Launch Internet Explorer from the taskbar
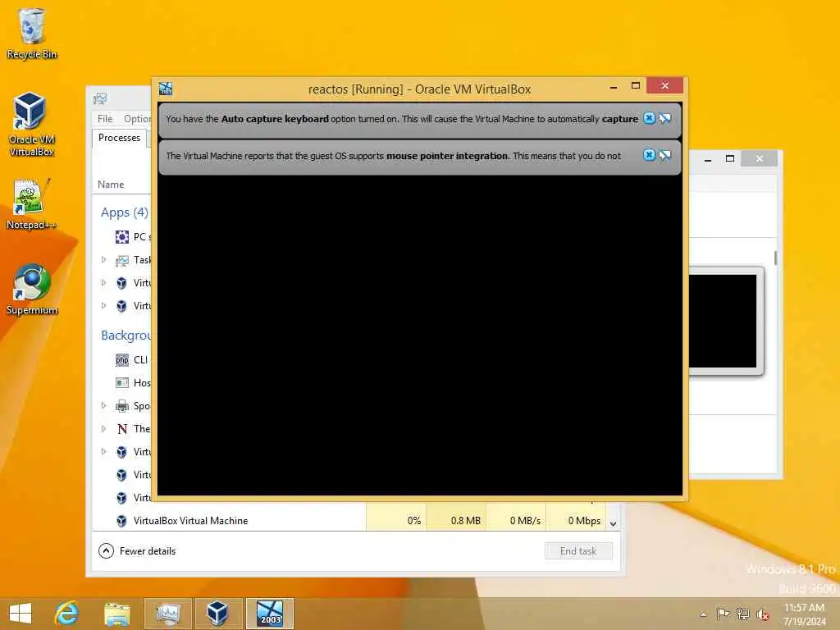840x630 pixels. [x=67, y=614]
